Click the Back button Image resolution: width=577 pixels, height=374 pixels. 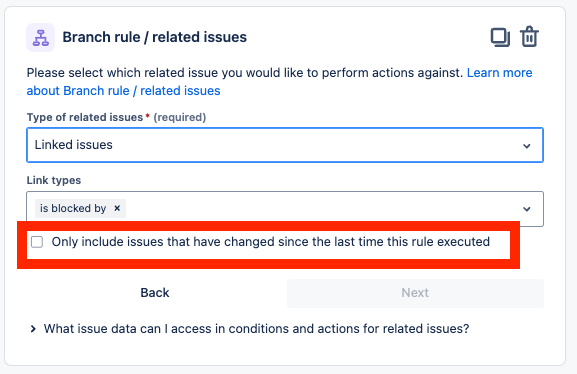(155, 293)
